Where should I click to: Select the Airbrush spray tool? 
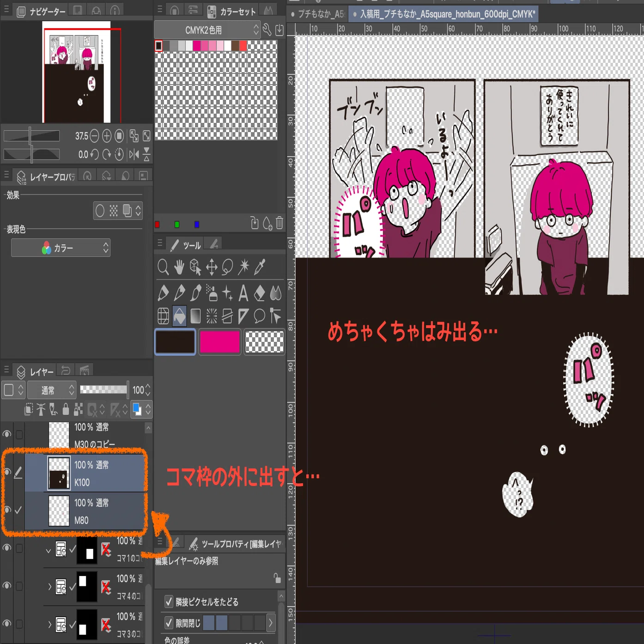[212, 292]
